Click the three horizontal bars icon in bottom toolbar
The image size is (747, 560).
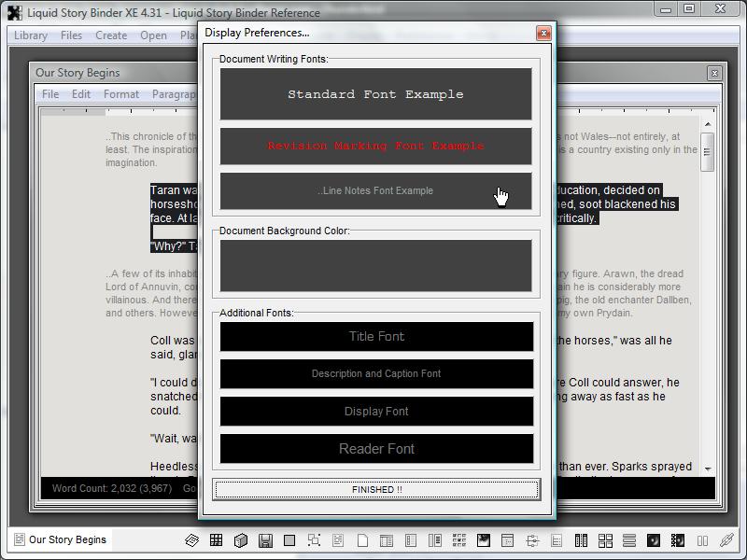coord(629,540)
